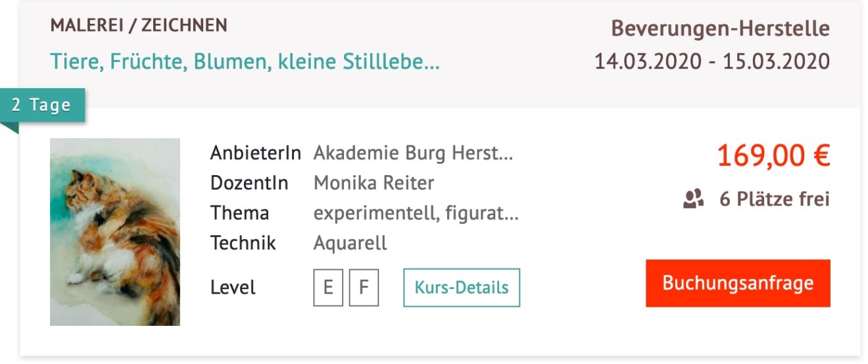The width and height of the screenshot is (868, 364).
Task: Click the MALEREI / ZEICHNEN category label
Action: tap(139, 26)
